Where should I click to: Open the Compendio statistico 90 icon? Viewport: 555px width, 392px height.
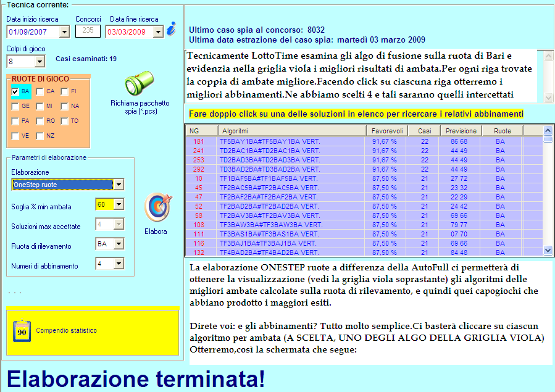22,331
